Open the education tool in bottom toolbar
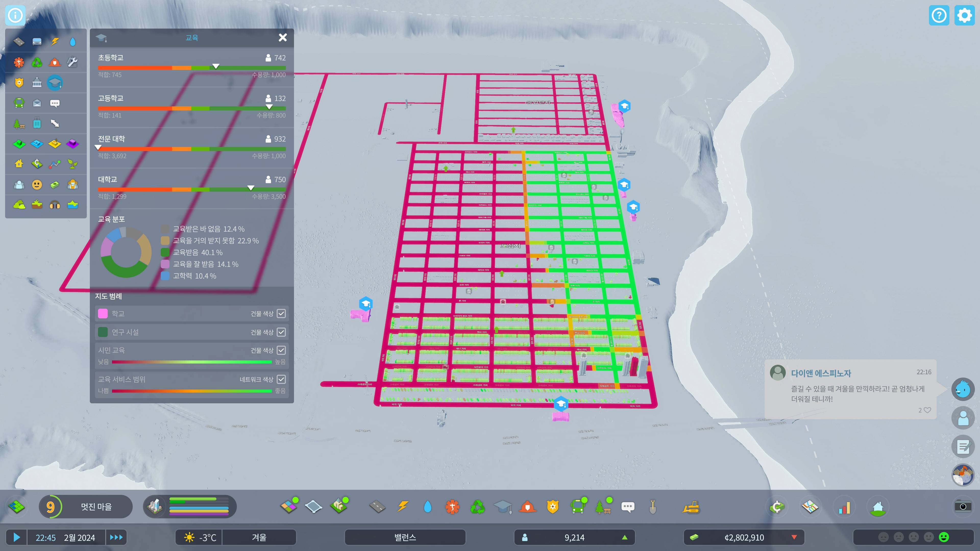The width and height of the screenshot is (980, 551). [503, 507]
